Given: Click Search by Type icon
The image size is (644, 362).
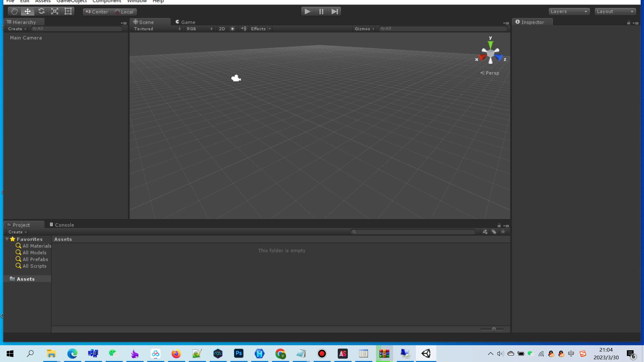Looking at the screenshot, I should point(485,232).
